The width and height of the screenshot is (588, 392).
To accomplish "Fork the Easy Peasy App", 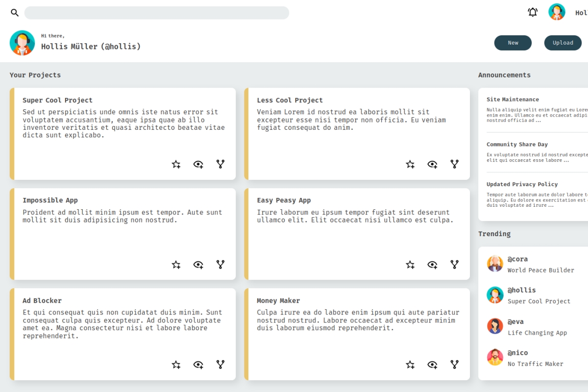I will [x=455, y=265].
